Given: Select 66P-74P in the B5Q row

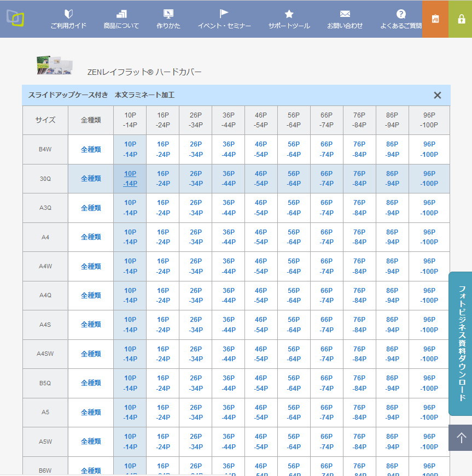Looking at the screenshot, I should tap(327, 383).
